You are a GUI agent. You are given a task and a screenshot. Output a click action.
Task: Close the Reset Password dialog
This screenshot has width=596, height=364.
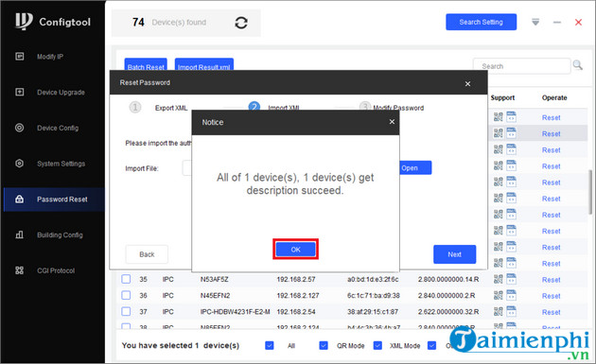coord(467,83)
